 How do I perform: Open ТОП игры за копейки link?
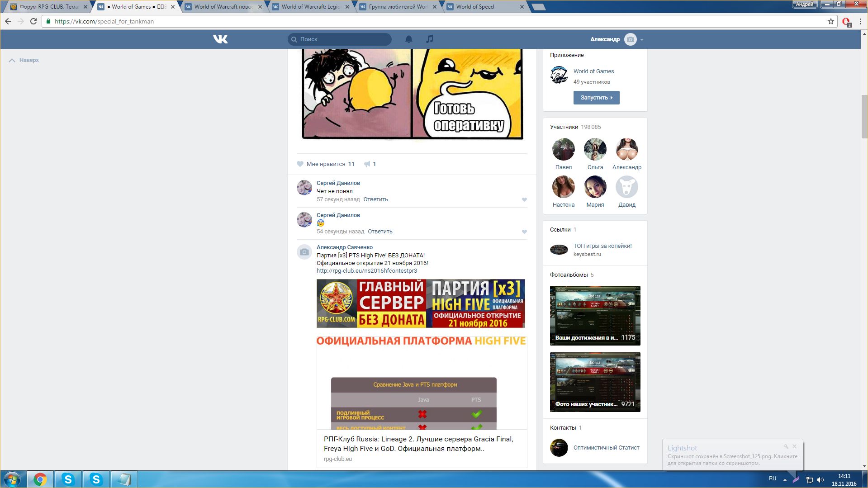pyautogui.click(x=602, y=246)
